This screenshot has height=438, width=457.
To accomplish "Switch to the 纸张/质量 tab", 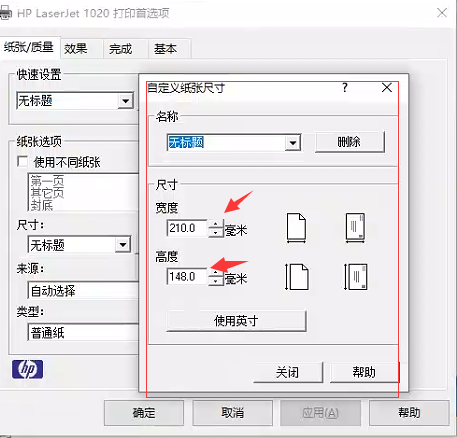I will click(x=29, y=48).
